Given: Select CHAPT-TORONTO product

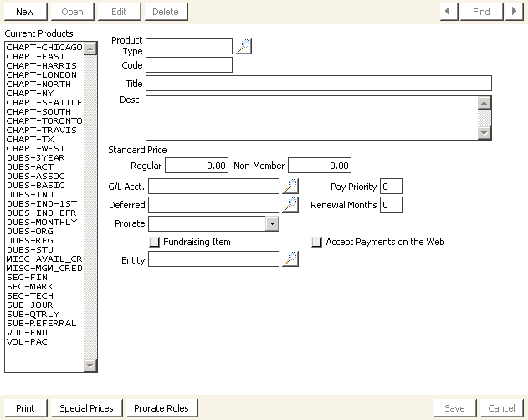Looking at the screenshot, I should 44,121.
